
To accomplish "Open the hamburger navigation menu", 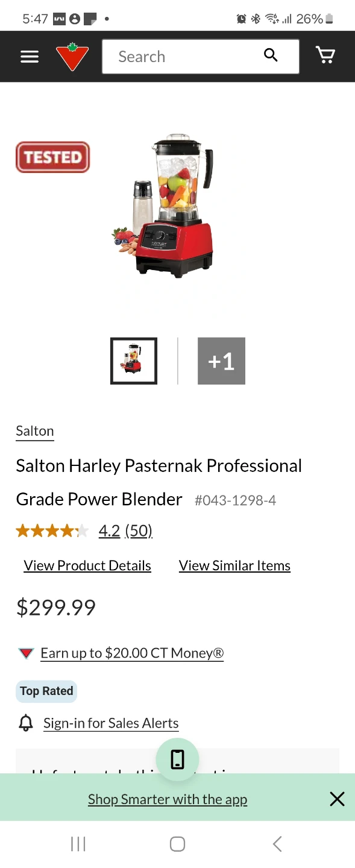I will click(30, 57).
